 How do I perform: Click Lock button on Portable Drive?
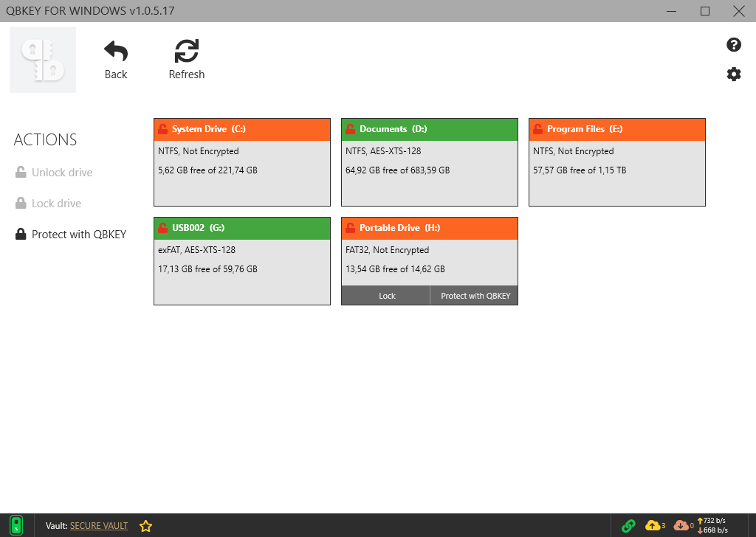pos(386,296)
